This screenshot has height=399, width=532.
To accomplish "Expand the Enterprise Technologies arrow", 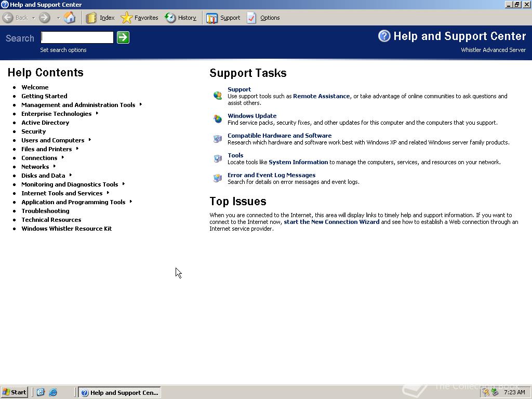I will tap(97, 113).
